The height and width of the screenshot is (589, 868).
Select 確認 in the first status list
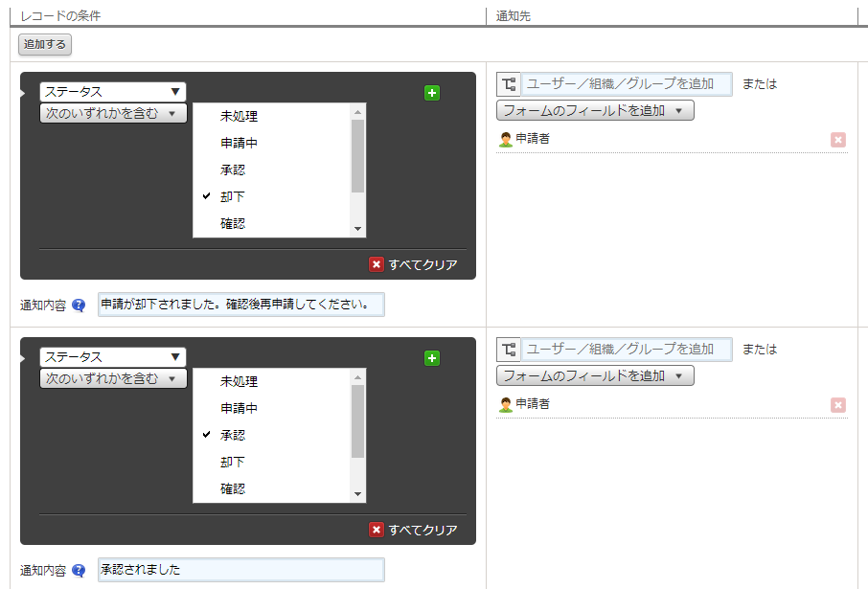[x=272, y=224]
